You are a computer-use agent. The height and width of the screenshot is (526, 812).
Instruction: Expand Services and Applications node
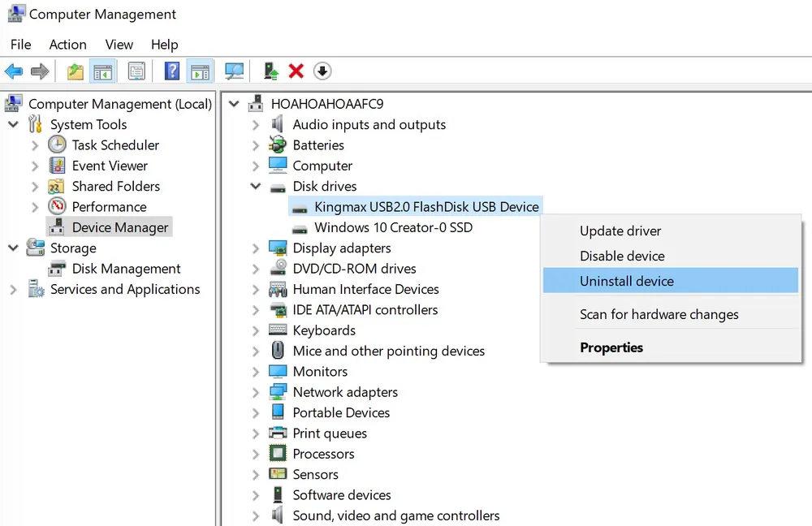pos(14,290)
